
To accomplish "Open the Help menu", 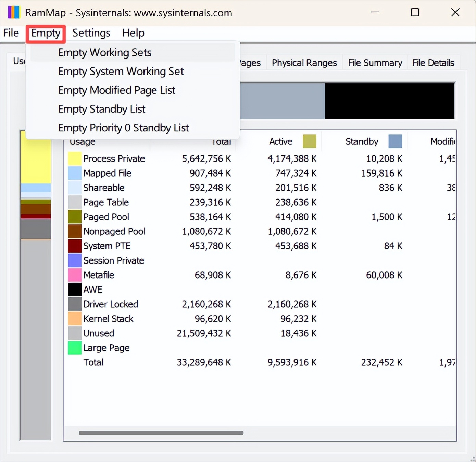I will click(x=133, y=33).
